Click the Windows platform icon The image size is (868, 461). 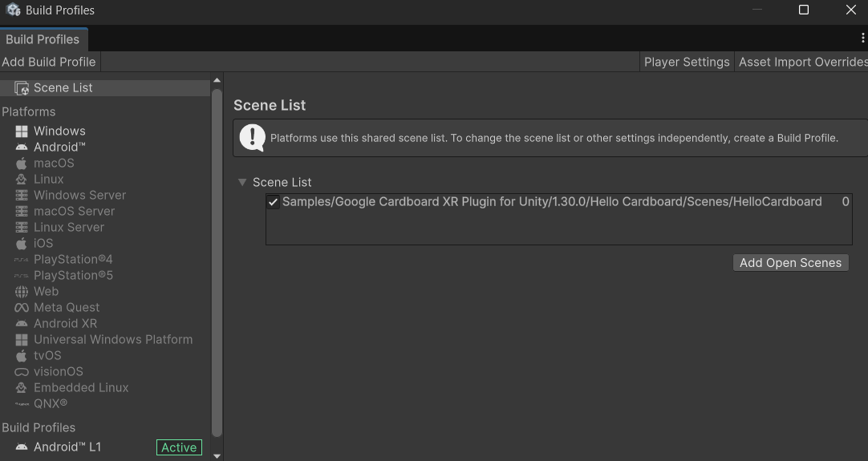22,131
